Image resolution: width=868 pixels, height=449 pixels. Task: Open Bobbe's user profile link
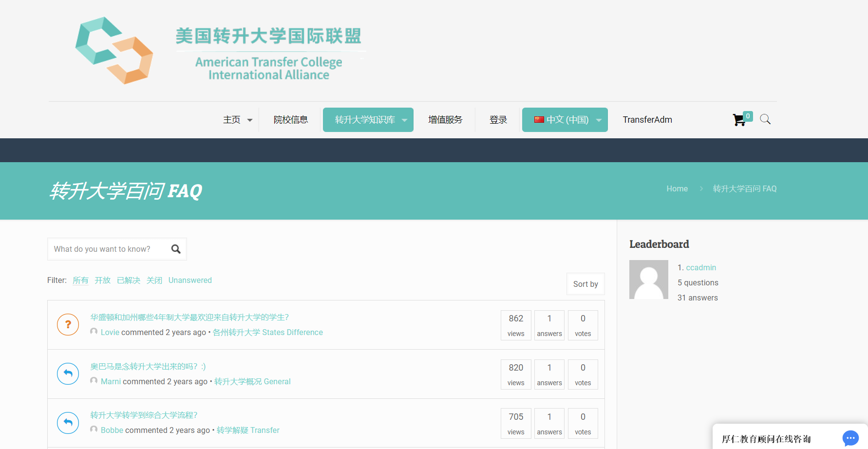click(x=112, y=430)
